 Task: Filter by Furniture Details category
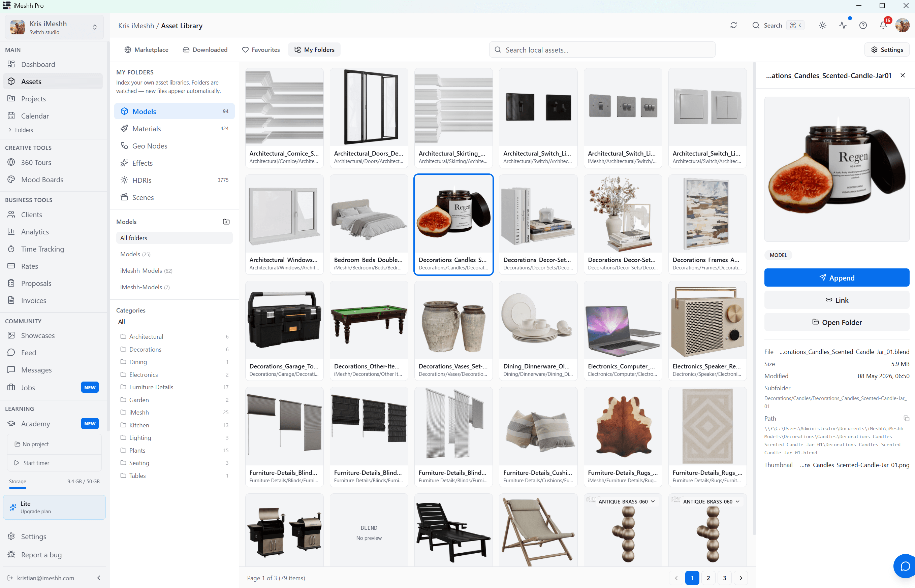[174, 387]
